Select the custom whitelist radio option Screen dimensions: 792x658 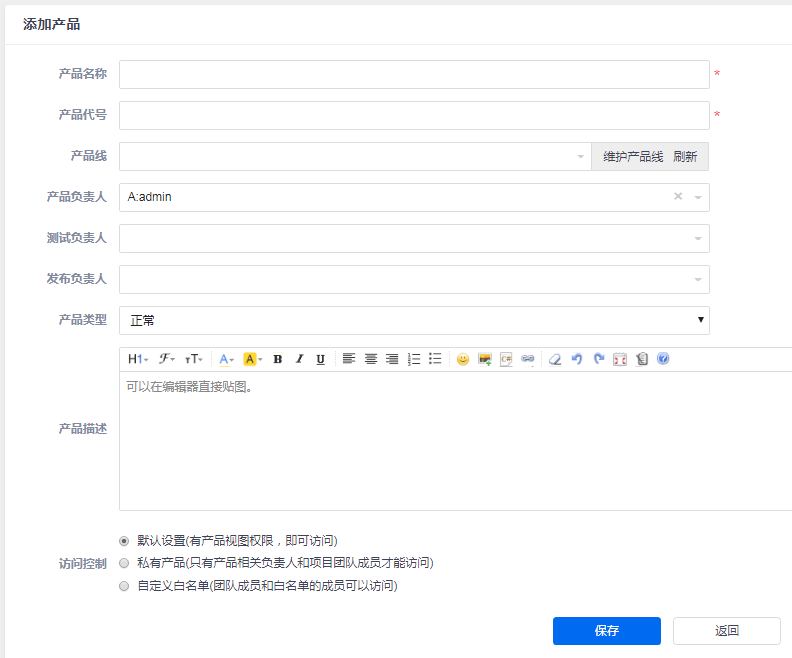click(x=124, y=586)
